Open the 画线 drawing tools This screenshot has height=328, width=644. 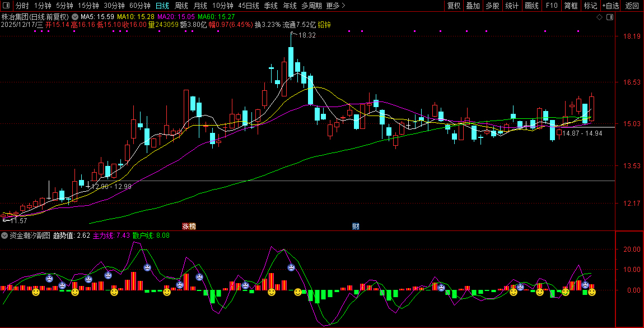click(x=531, y=6)
